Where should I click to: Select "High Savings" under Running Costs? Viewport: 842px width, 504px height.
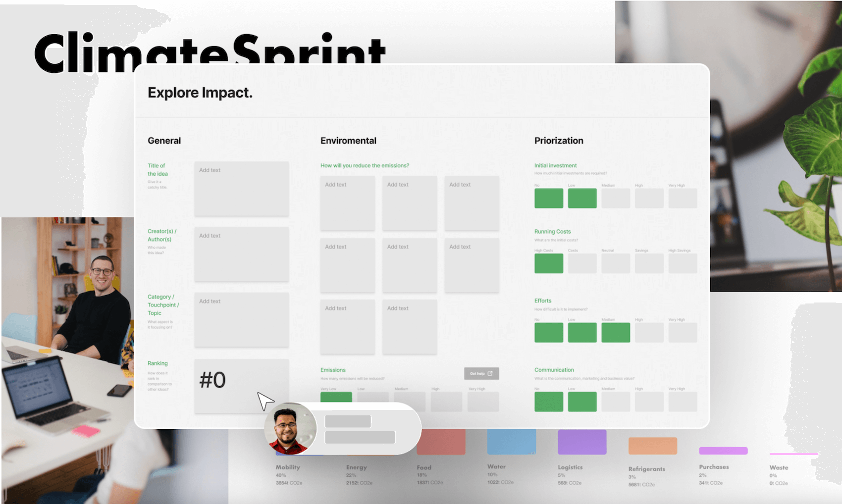[x=683, y=263]
